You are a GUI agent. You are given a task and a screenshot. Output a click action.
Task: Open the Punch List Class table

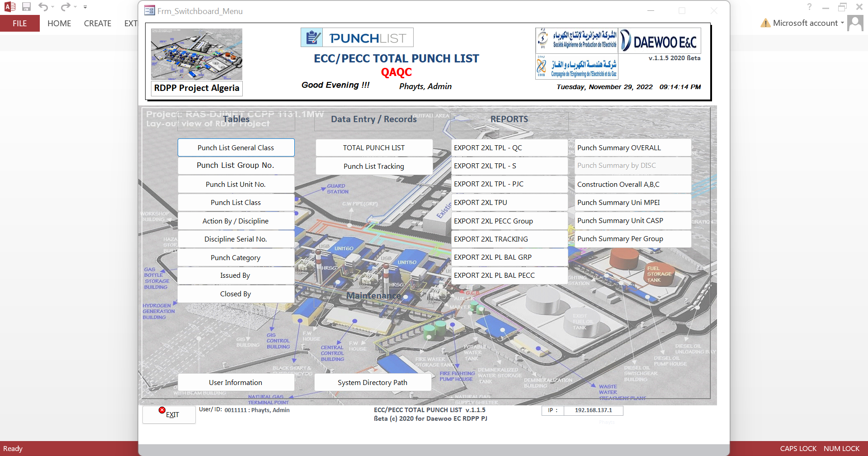click(x=236, y=202)
